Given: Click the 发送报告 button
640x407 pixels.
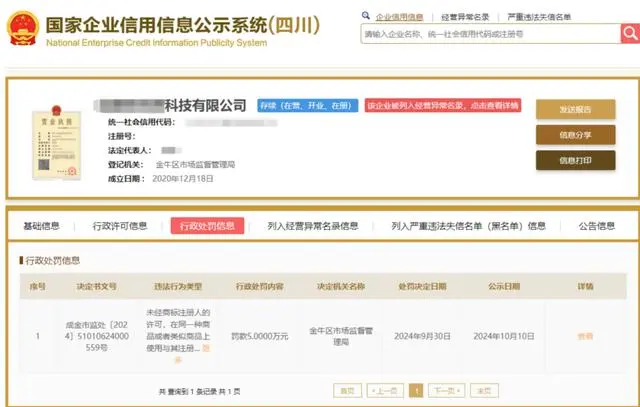Looking at the screenshot, I should tap(575, 109).
